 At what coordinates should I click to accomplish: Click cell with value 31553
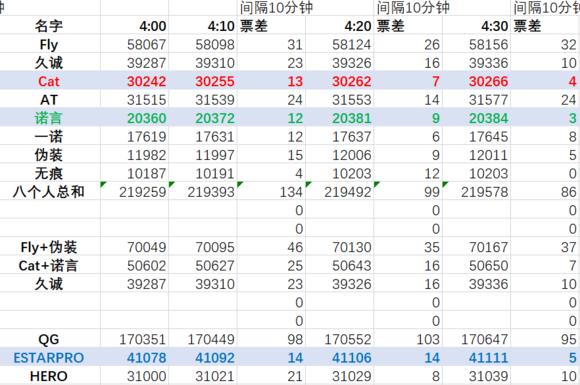point(340,99)
